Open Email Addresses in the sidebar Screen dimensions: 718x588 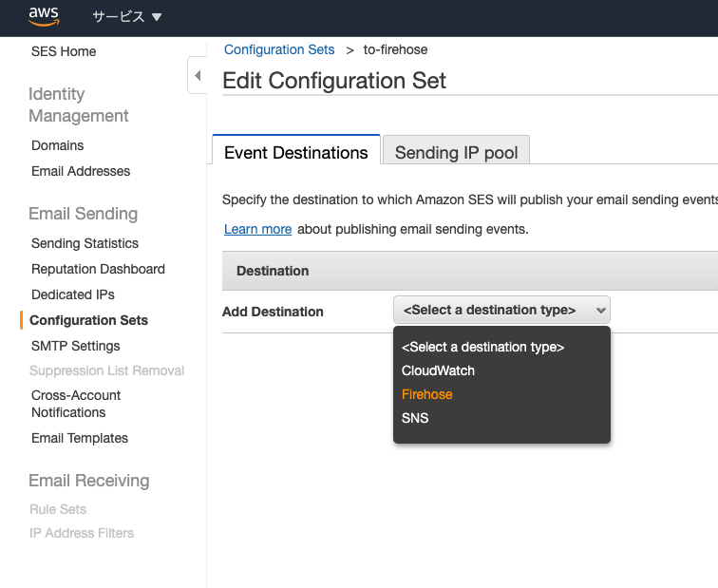coord(81,171)
